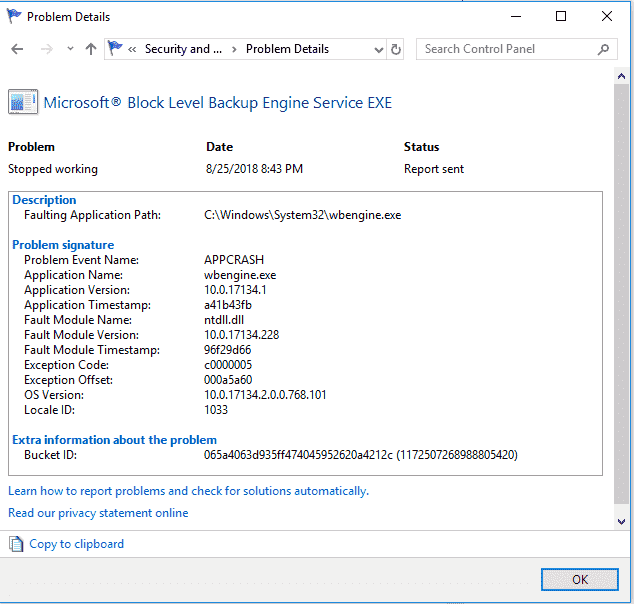Navigate to the Security and... breadcrumb
Viewport: 634px width, 604px height.
click(183, 49)
